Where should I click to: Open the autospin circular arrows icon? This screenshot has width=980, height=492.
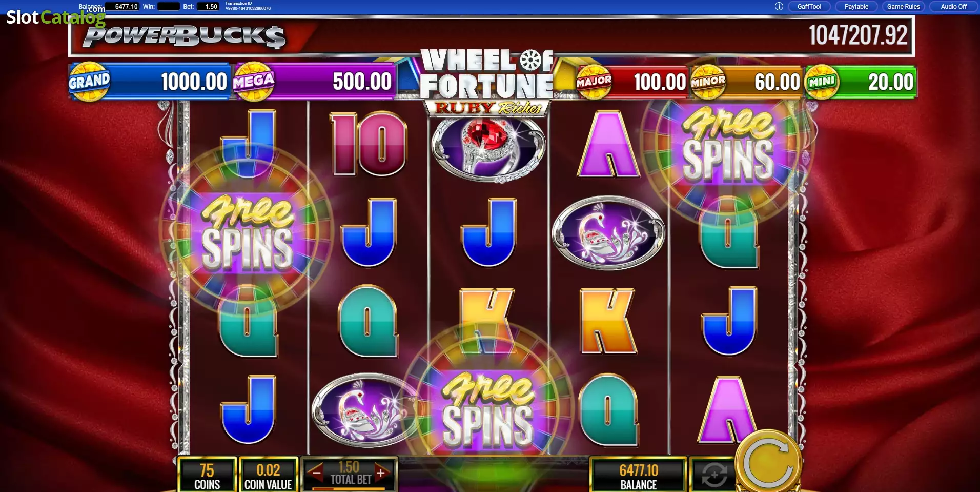click(x=714, y=475)
